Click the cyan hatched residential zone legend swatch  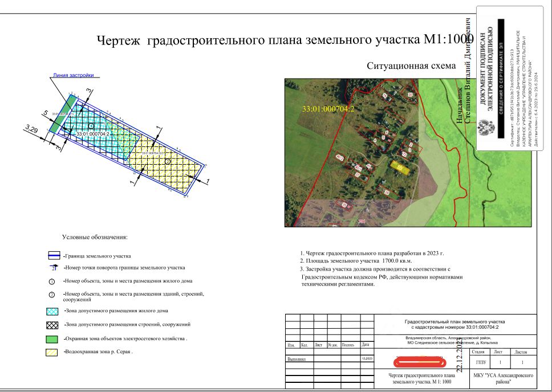click(x=52, y=312)
